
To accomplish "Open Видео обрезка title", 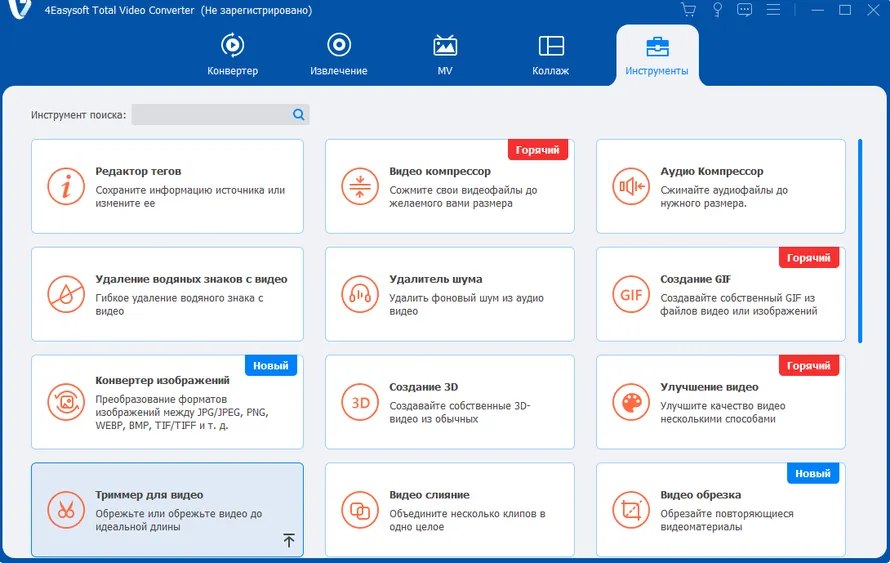I will (x=700, y=495).
